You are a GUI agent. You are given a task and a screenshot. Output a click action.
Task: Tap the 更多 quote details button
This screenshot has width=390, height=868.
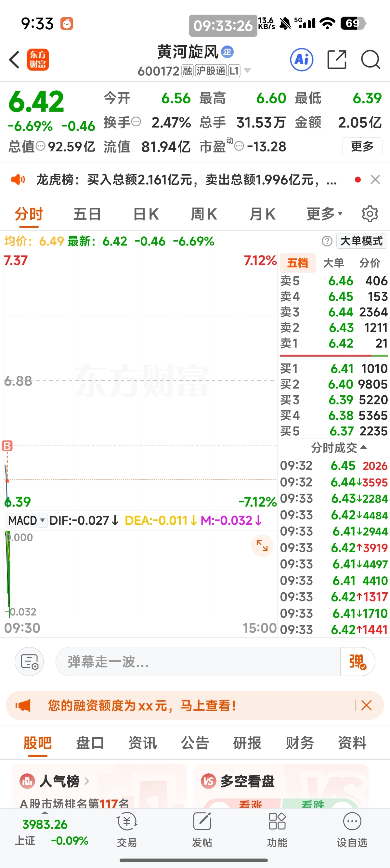(x=362, y=146)
